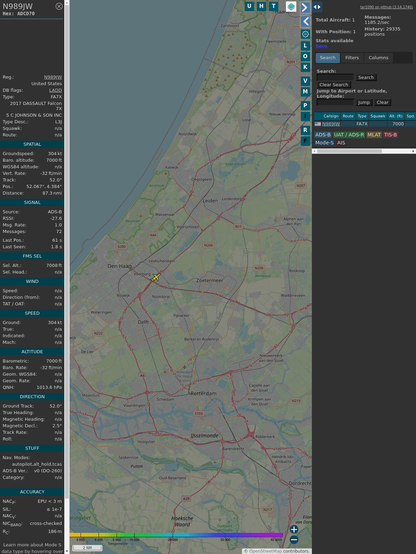Click the left-pointing chevron button
The height and width of the screenshot is (554, 416).
[305, 22]
